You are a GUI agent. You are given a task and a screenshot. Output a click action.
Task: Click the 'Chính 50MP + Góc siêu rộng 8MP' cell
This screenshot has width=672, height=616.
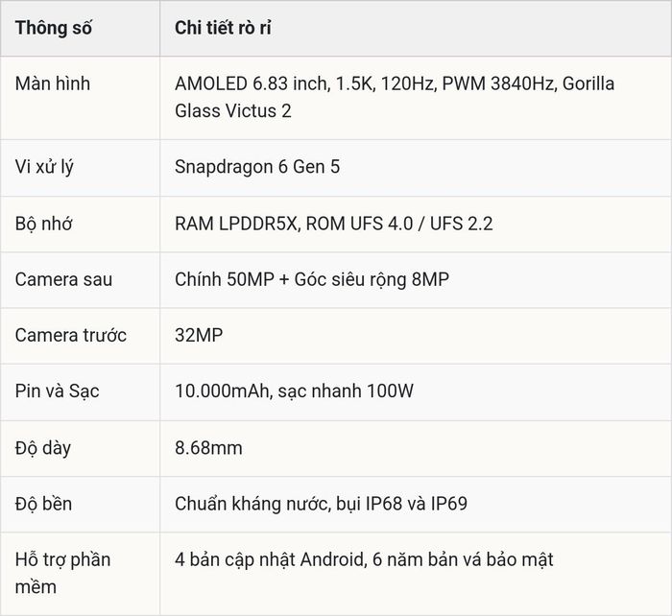tap(312, 279)
